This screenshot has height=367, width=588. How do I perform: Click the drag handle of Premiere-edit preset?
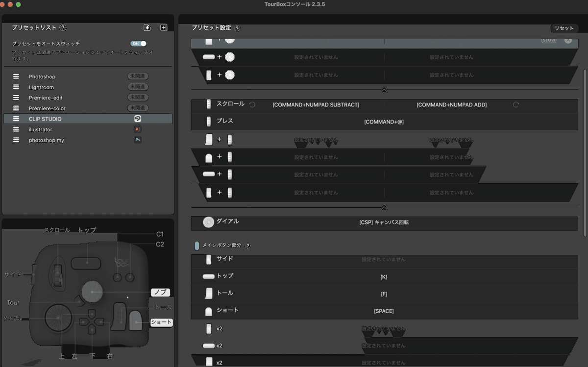click(x=16, y=98)
